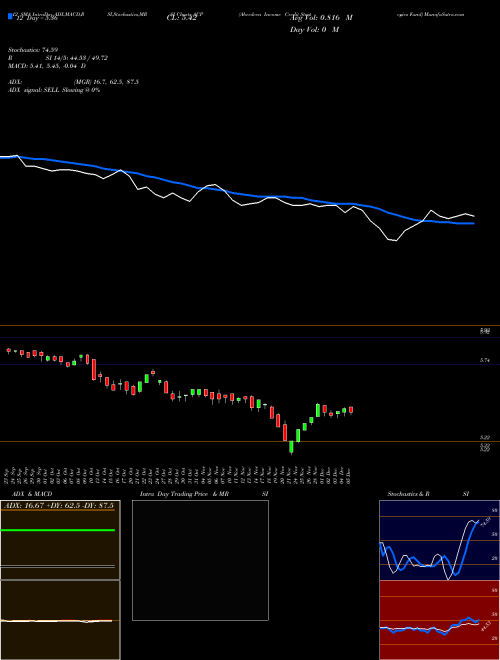Click the 'MACD: 5.41, 5.45, -0.04 D' line

tap(47, 66)
